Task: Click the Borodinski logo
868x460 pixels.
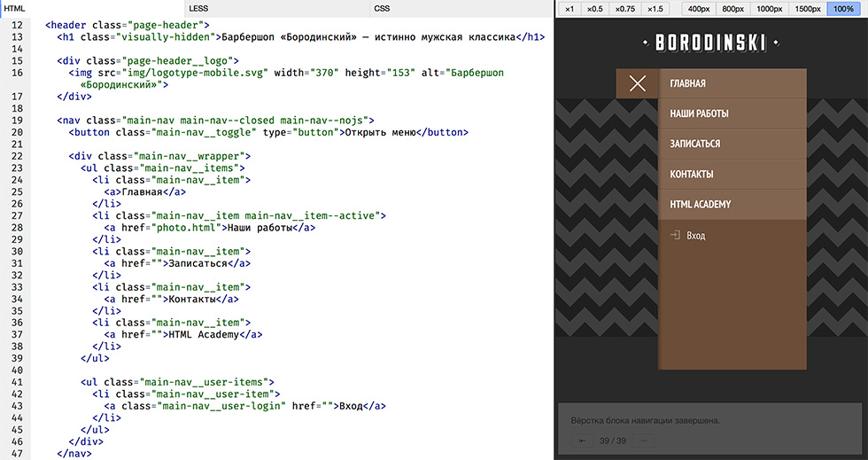Action: tap(710, 43)
